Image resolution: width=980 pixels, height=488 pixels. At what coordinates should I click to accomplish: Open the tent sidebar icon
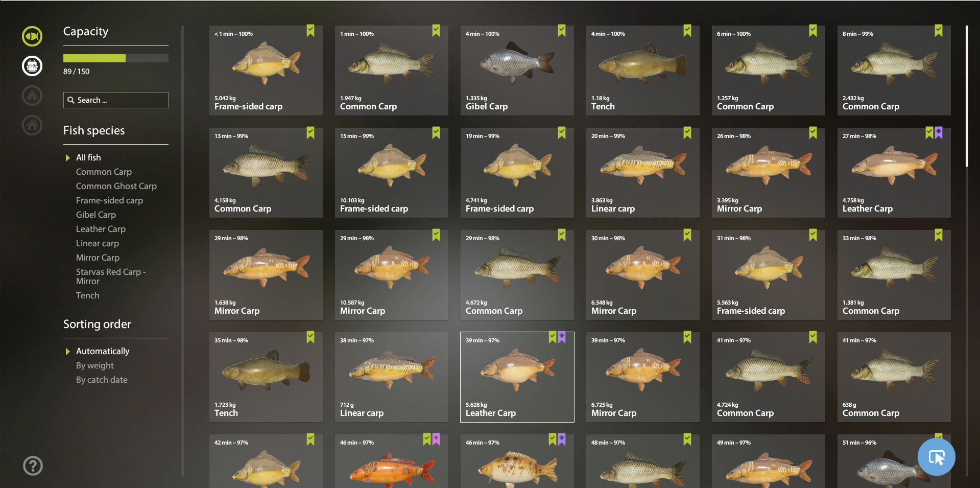(x=32, y=96)
